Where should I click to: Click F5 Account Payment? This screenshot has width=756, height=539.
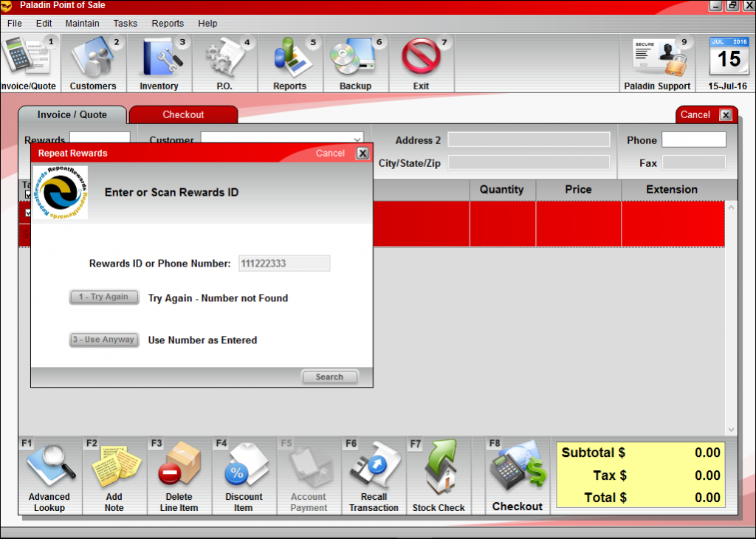pyautogui.click(x=309, y=476)
